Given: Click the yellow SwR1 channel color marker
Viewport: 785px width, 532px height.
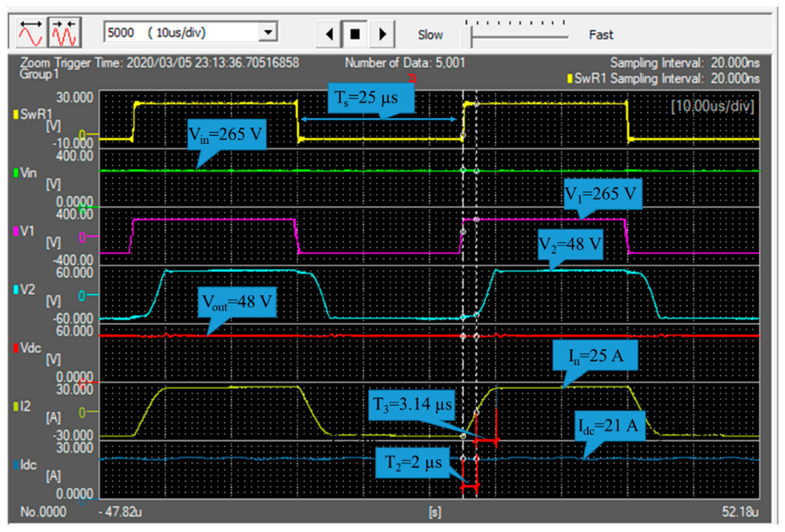Looking at the screenshot, I should (16, 114).
